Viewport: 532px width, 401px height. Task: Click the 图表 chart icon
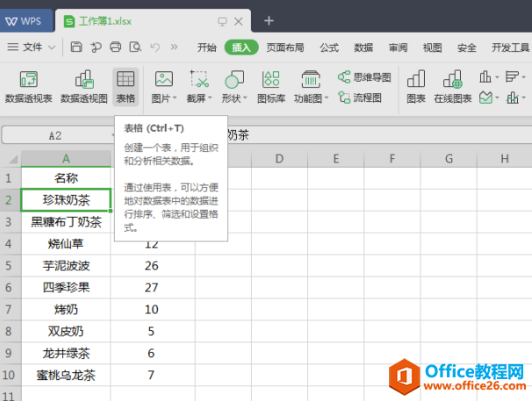click(x=416, y=87)
